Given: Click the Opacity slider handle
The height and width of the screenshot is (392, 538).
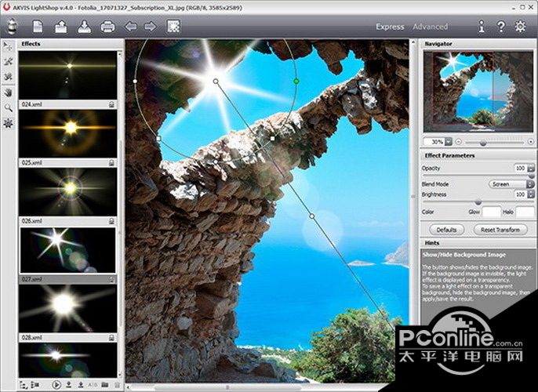Looking at the screenshot, I should click(531, 176).
